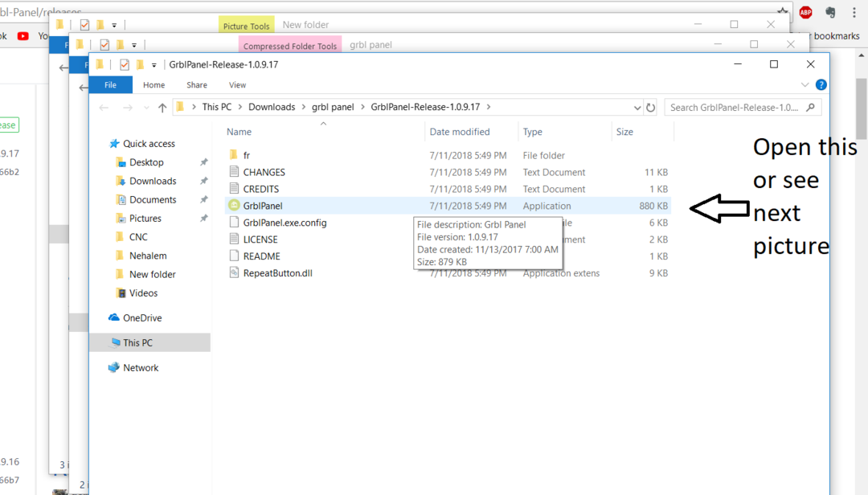Refresh the current folder view
868x495 pixels.
pos(651,108)
